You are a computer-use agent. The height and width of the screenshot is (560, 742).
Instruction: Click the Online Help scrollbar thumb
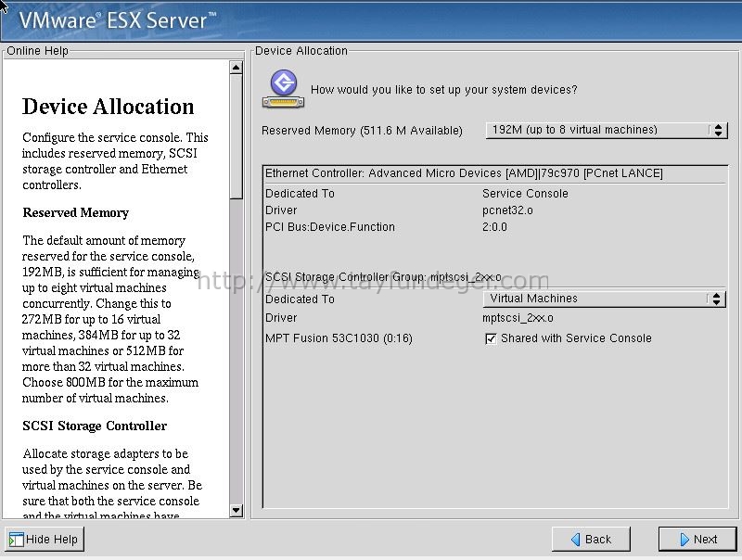(x=237, y=136)
